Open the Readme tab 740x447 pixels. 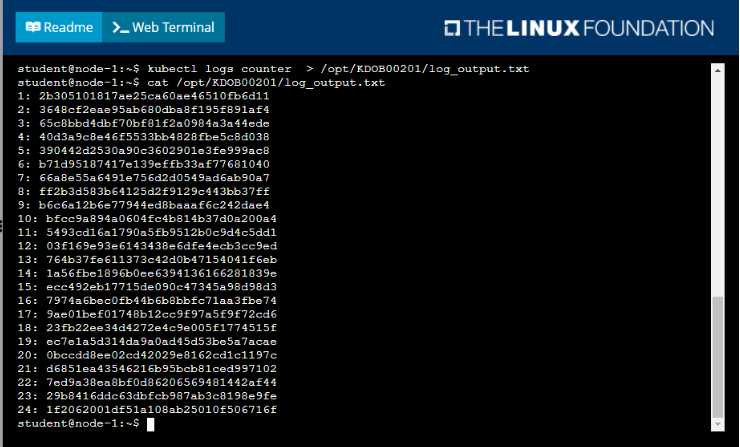59,27
